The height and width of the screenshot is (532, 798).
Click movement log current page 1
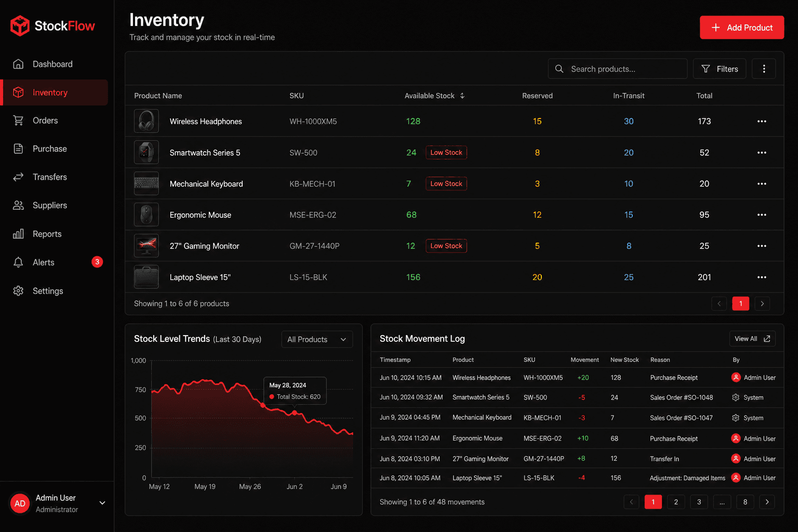click(x=653, y=502)
